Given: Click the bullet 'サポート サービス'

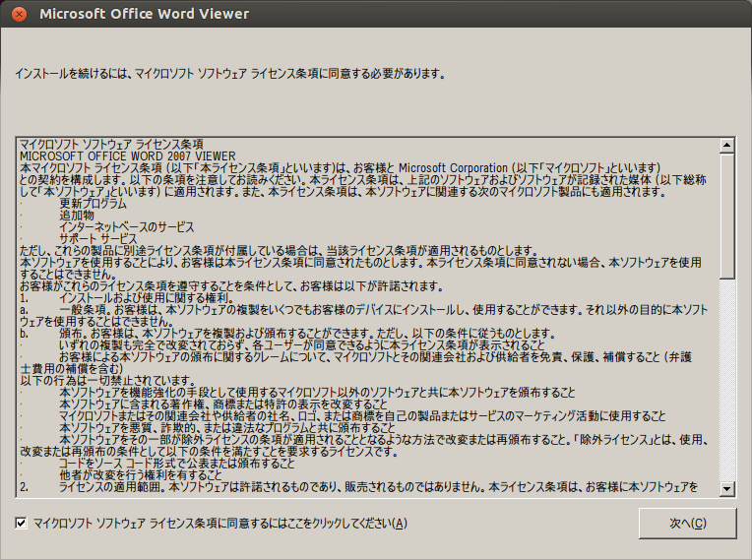Looking at the screenshot, I should coord(98,239).
